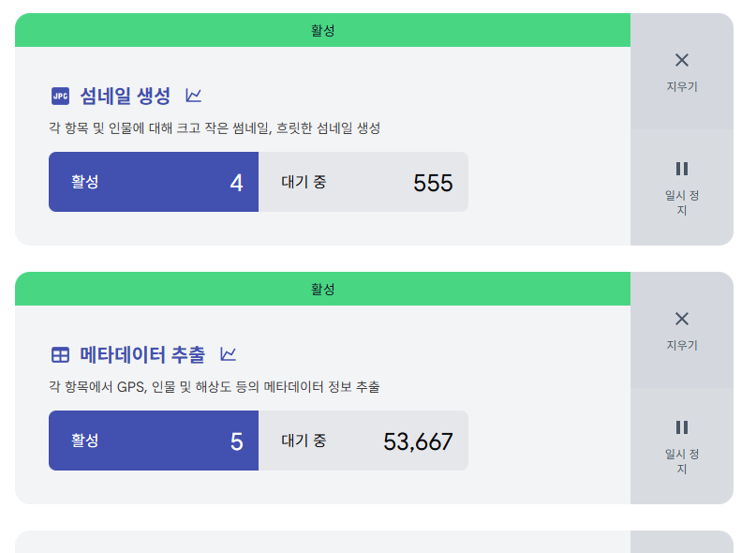Click the 일시 정지 label under the 섬네일 생성 pause icon
Viewport: 756px width, 553px height.
[x=682, y=202]
